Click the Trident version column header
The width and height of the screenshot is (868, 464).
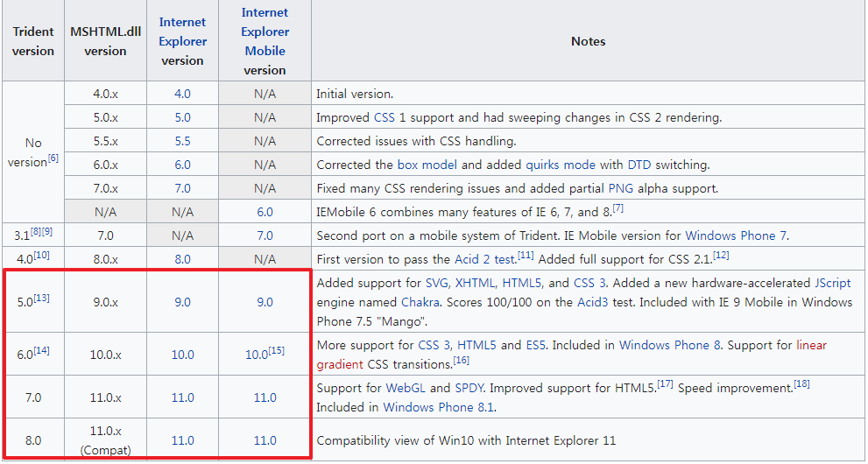[x=33, y=41]
